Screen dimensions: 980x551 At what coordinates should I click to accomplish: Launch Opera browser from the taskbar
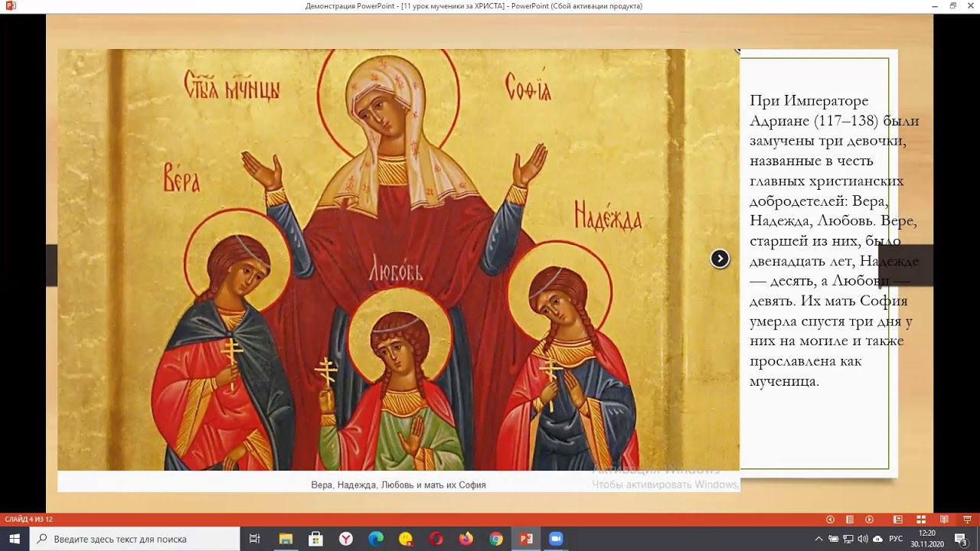pos(436,539)
